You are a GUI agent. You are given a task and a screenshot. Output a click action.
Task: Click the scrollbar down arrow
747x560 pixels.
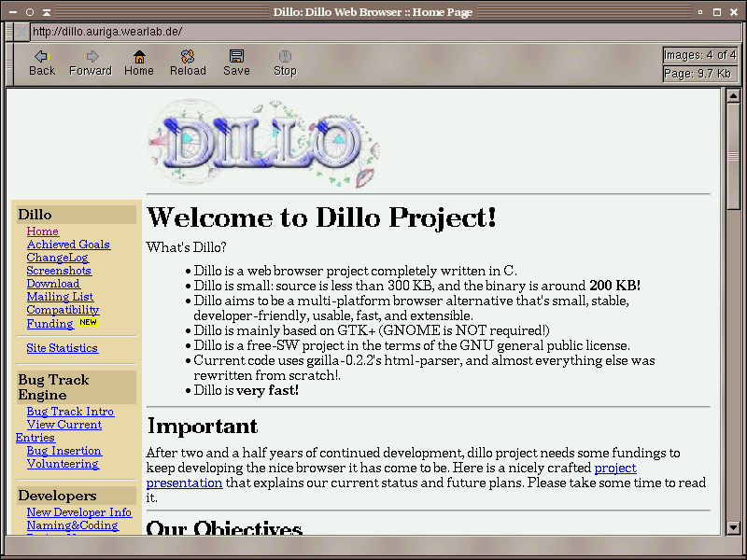coord(733,527)
